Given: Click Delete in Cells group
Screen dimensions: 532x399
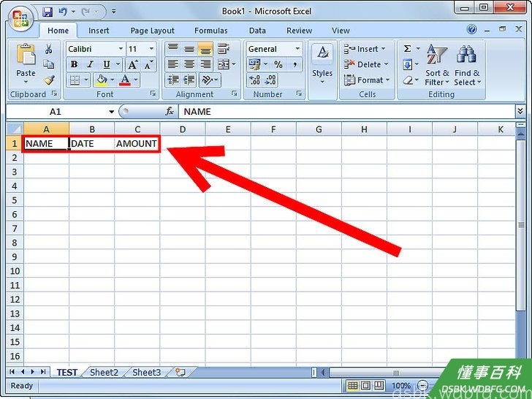Looking at the screenshot, I should click(366, 64).
